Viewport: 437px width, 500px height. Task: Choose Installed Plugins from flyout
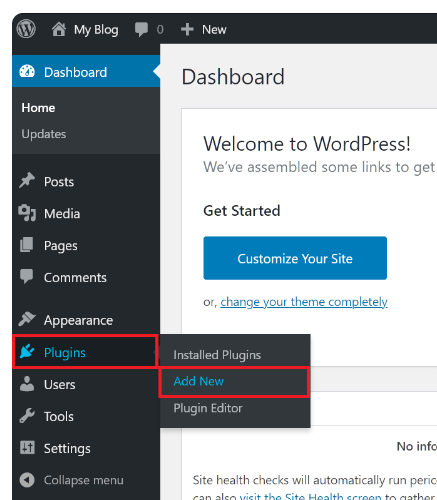(217, 355)
